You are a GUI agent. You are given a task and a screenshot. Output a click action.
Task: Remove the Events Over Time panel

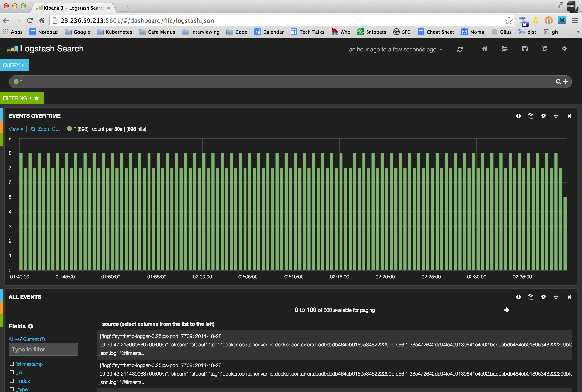pyautogui.click(x=569, y=116)
